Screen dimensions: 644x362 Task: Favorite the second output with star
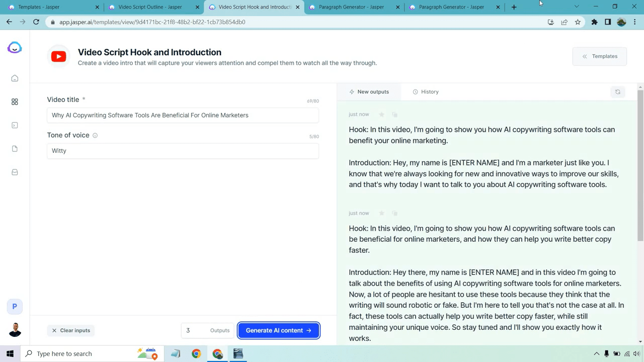point(381,213)
